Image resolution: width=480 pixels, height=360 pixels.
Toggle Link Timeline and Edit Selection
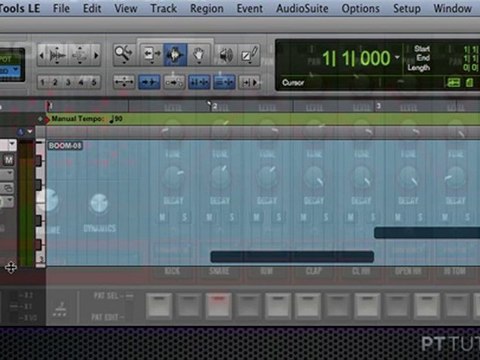tap(199, 82)
